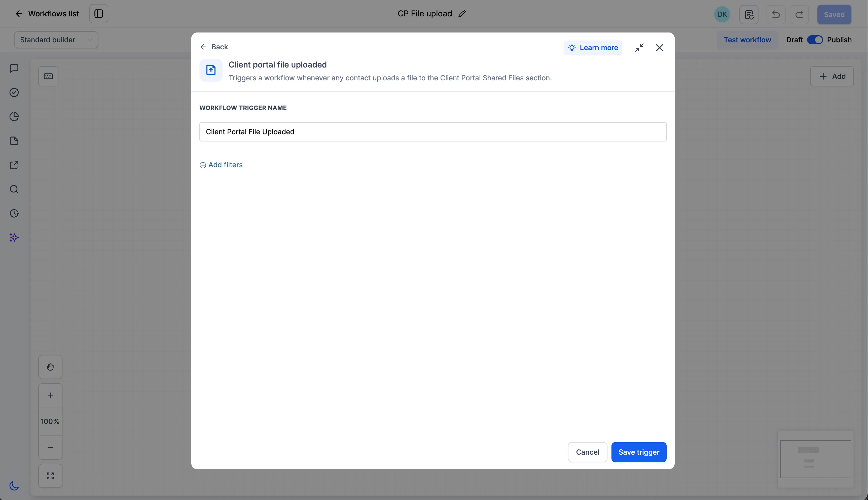
Task: Zoom out with the minus button
Action: pyautogui.click(x=50, y=447)
